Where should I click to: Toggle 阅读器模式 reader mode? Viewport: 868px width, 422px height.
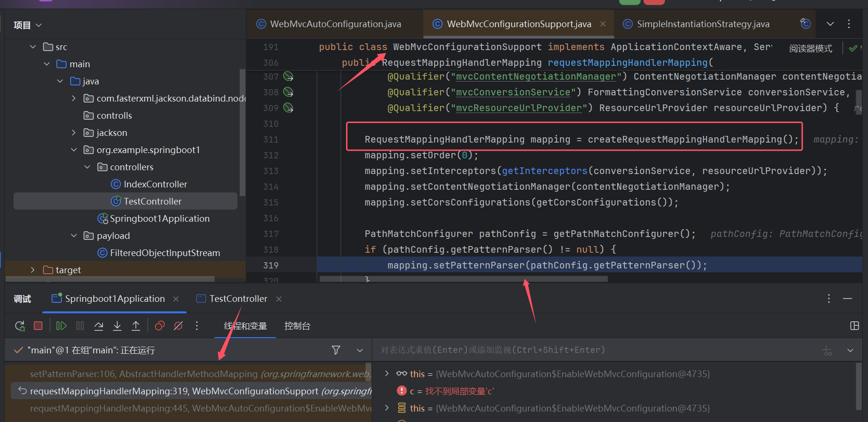(810, 48)
